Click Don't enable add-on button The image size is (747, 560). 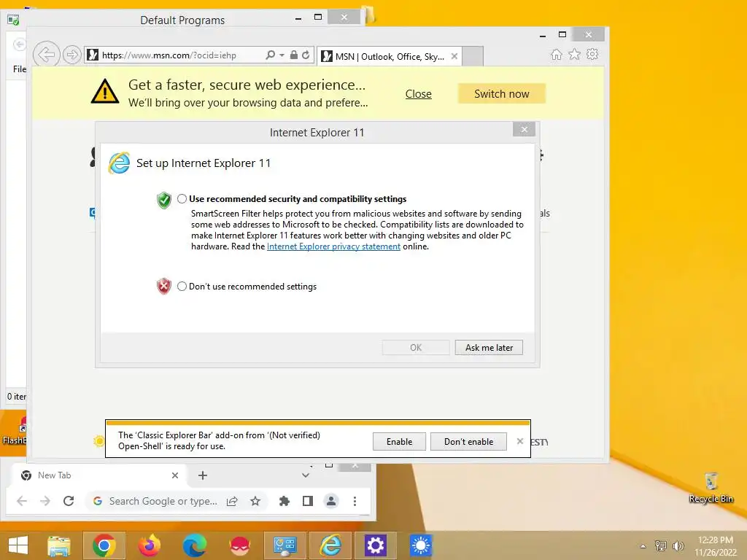tap(468, 441)
